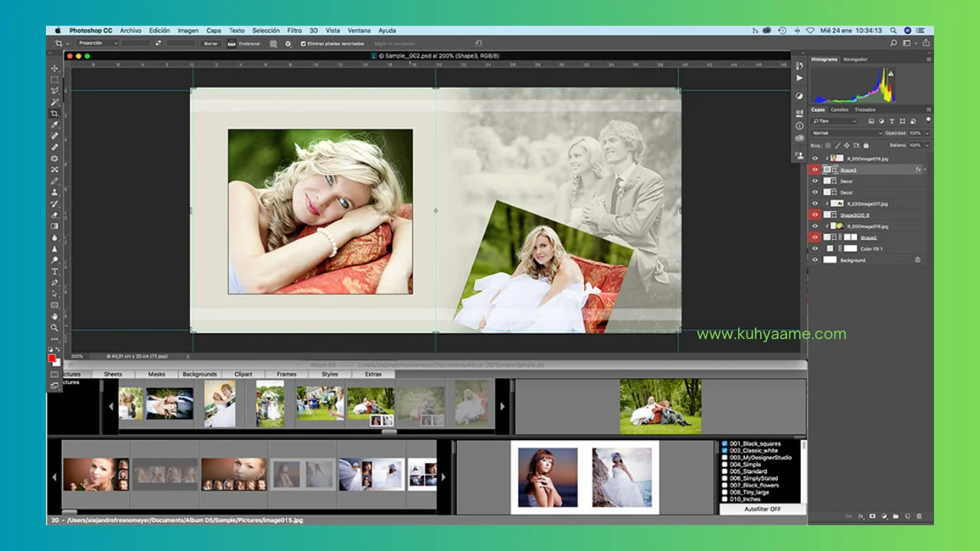Open the Adjustments panel icon
The width and height of the screenshot is (980, 551).
[799, 96]
